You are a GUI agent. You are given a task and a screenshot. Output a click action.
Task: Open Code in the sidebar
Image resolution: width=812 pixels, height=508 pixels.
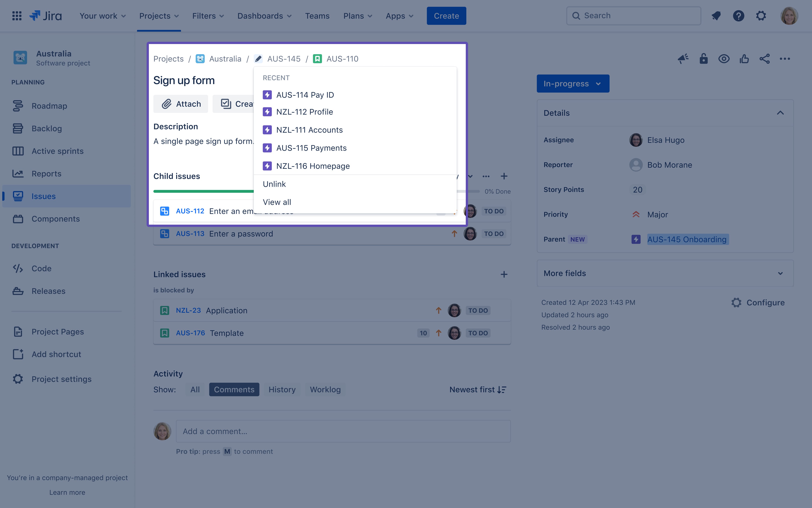click(66, 268)
